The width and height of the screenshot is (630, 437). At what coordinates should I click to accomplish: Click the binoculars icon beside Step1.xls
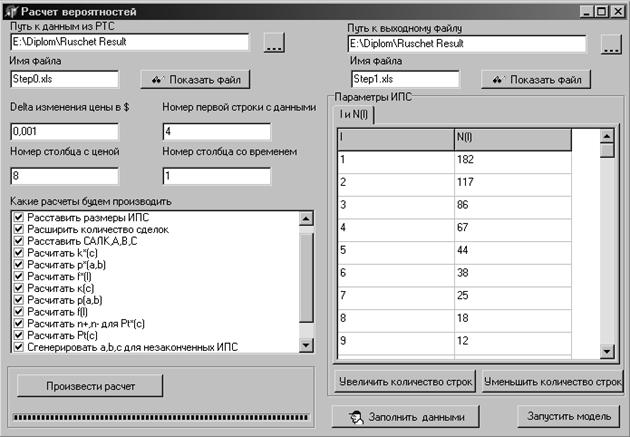[498, 80]
